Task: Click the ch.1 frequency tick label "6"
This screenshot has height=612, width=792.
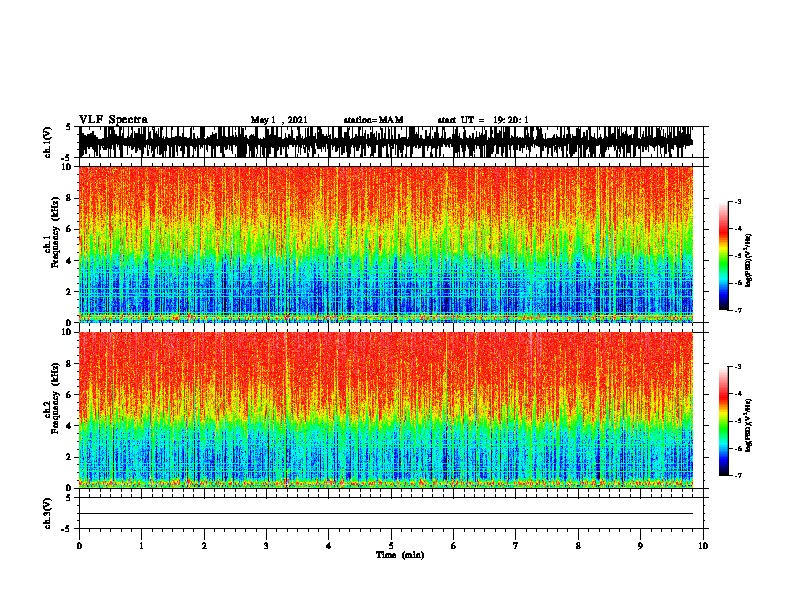Action: click(70, 229)
